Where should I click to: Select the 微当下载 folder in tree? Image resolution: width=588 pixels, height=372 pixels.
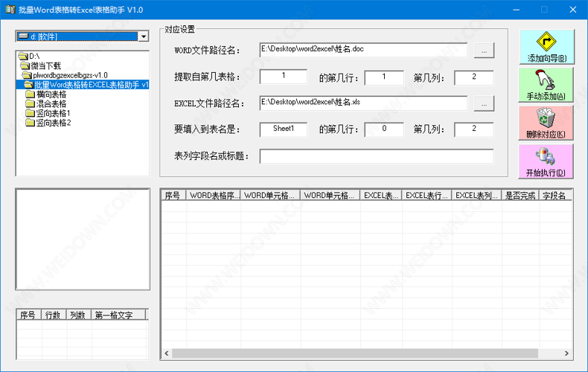coord(41,66)
